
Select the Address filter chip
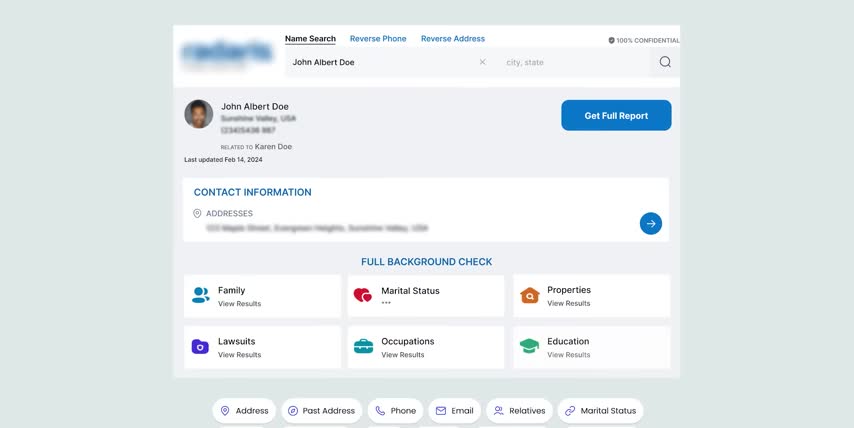pyautogui.click(x=244, y=411)
